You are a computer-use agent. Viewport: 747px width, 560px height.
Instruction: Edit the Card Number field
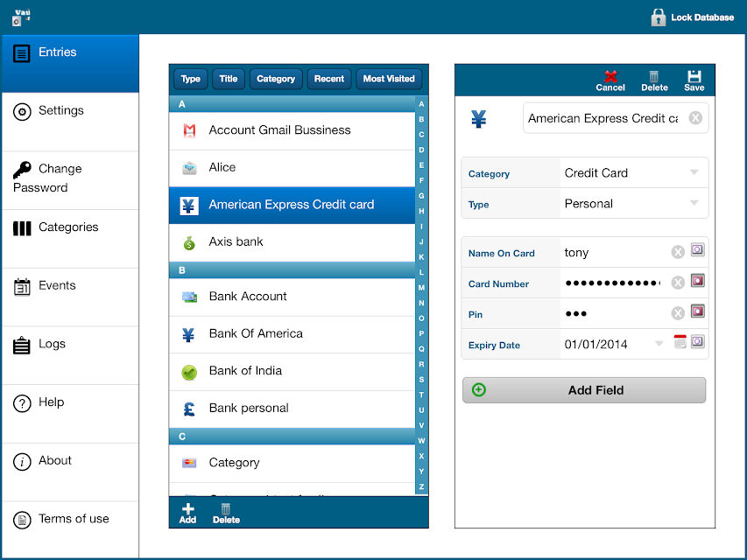(x=615, y=283)
